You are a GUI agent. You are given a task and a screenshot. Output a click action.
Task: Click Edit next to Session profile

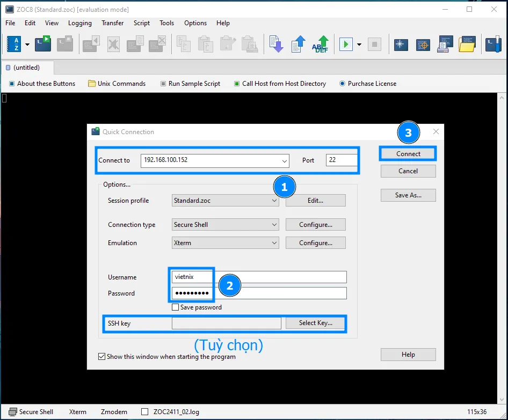(316, 201)
